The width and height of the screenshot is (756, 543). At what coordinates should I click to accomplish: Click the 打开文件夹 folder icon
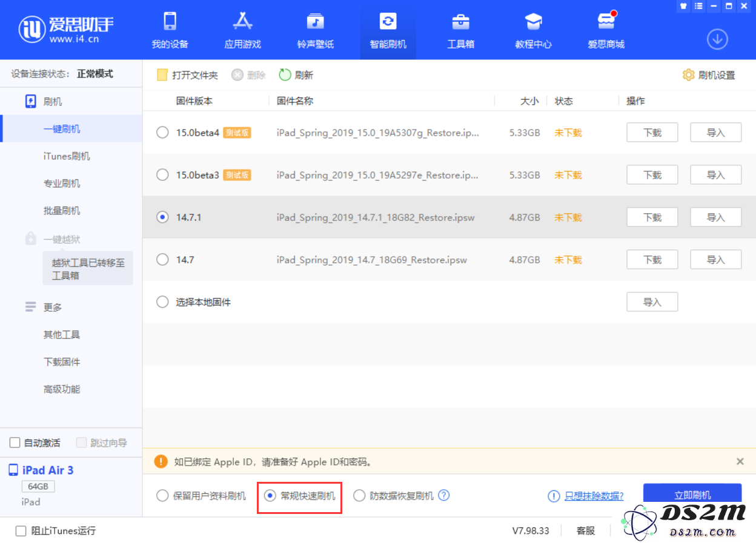pyautogui.click(x=162, y=75)
